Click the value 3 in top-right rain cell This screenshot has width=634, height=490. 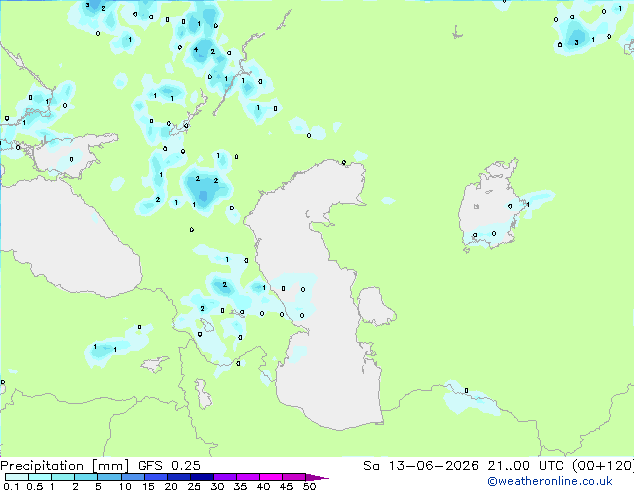(576, 42)
